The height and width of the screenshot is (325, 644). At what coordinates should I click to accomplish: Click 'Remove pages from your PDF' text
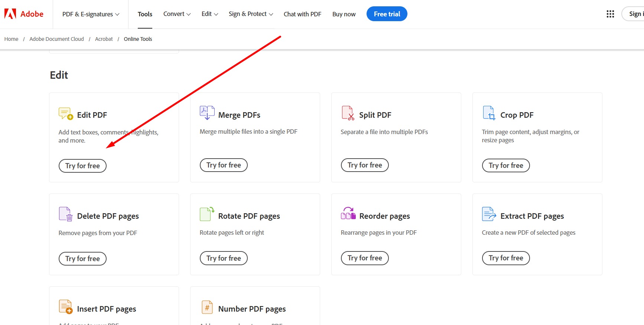[98, 233]
